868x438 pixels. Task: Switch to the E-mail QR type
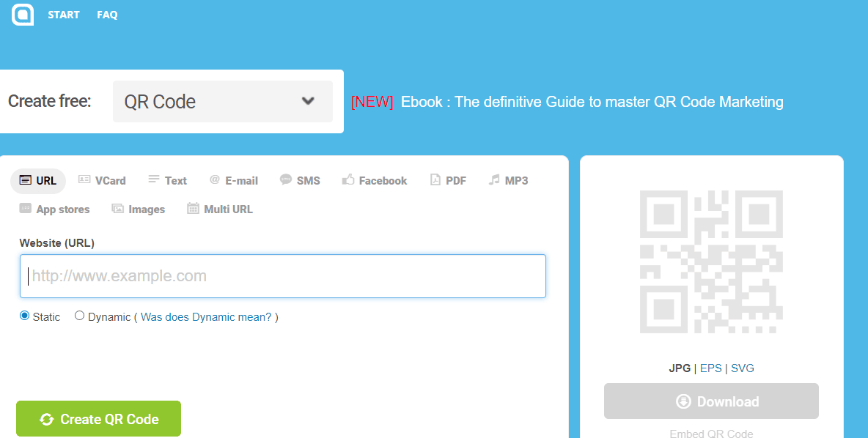(x=233, y=180)
